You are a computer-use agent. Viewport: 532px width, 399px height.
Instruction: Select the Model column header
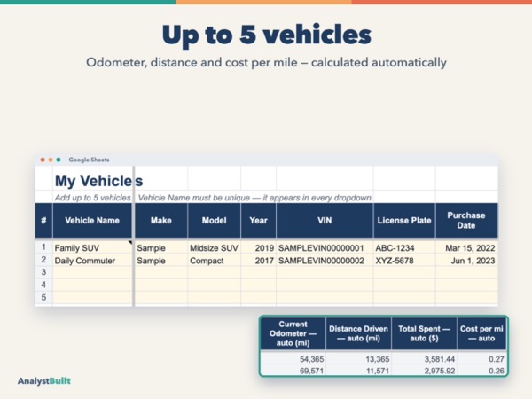pos(214,221)
